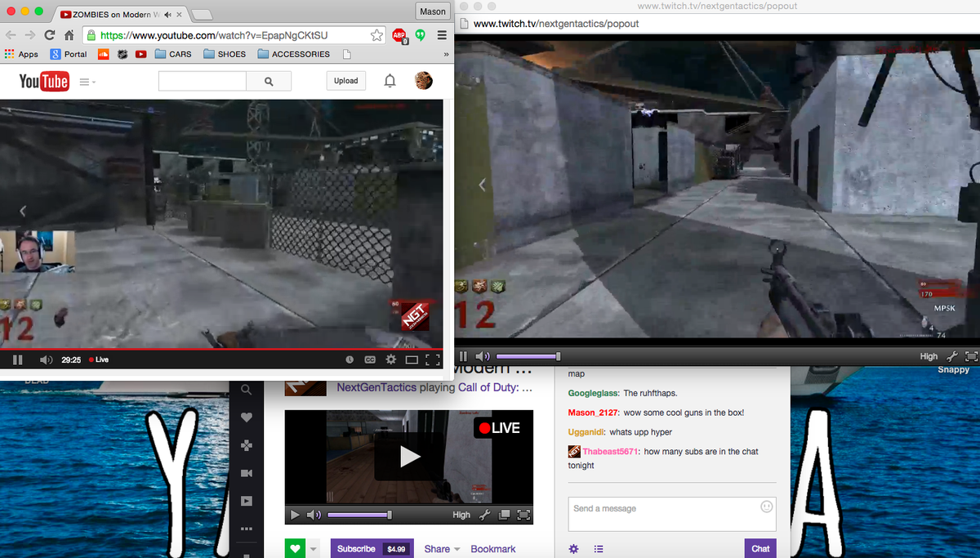Switch YouTube player to theater mode
The image size is (980, 558).
point(412,359)
